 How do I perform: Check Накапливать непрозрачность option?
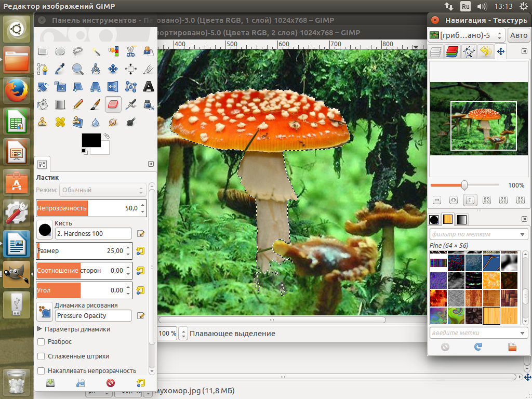click(42, 371)
